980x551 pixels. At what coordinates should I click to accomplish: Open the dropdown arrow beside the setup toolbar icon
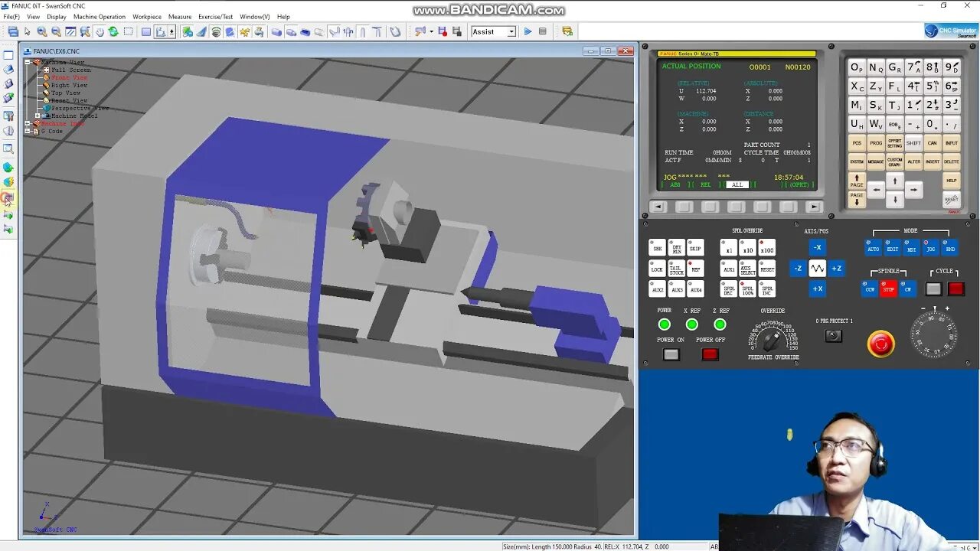[x=431, y=31]
